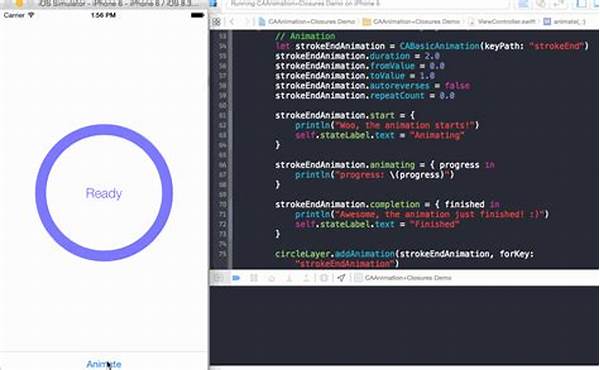Select CAAnimation+Closures Demo process in debug bar
The image size is (600, 370).
point(404,278)
